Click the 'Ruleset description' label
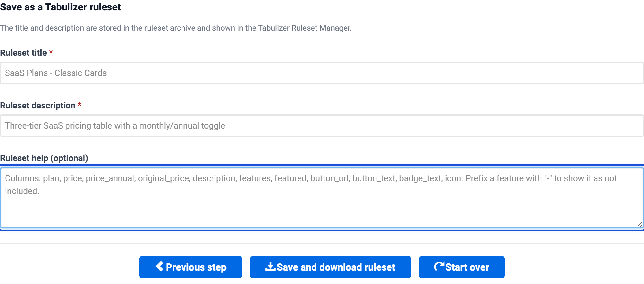The height and width of the screenshot is (284, 644). 38,105
